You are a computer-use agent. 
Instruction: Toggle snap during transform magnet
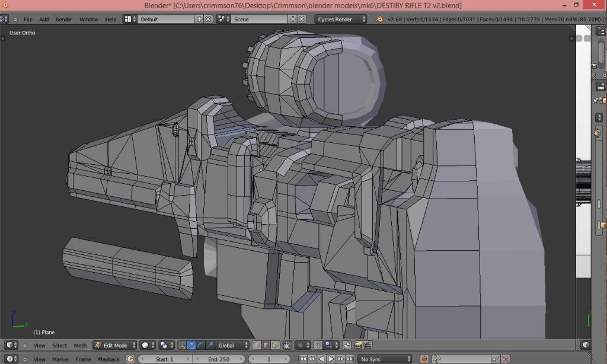click(x=318, y=346)
